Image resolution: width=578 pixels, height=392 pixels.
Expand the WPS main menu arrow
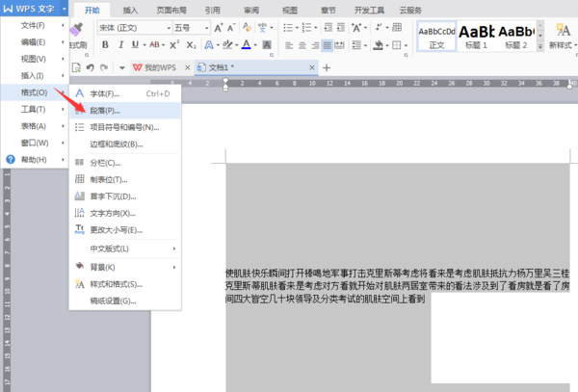[x=65, y=8]
